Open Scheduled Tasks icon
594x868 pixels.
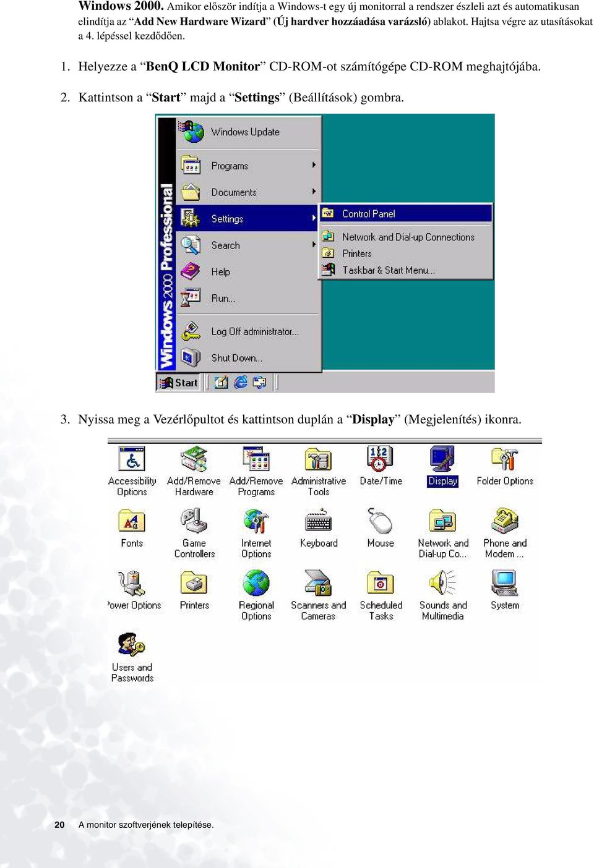pyautogui.click(x=380, y=583)
